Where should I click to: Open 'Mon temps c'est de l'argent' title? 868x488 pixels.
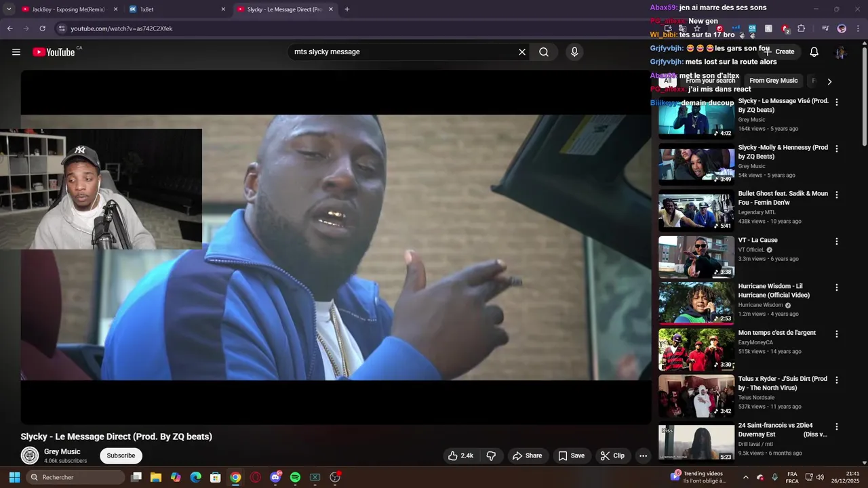777,333
